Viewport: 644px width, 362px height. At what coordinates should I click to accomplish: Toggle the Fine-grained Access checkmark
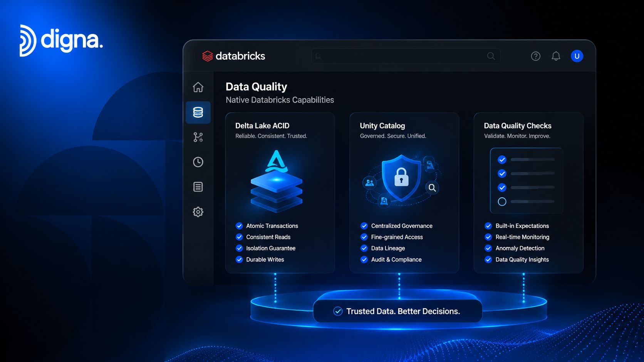coord(364,237)
